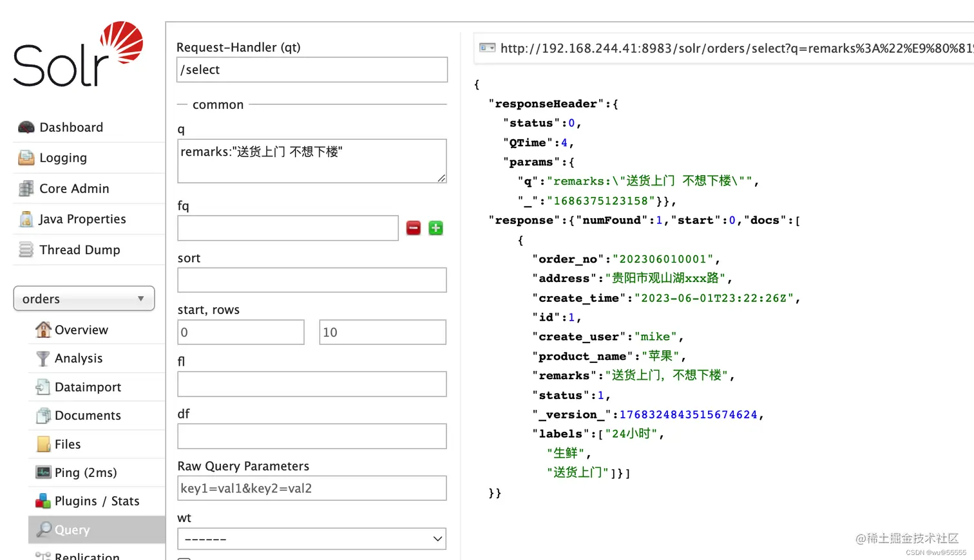Click the rows field showing 10

383,332
